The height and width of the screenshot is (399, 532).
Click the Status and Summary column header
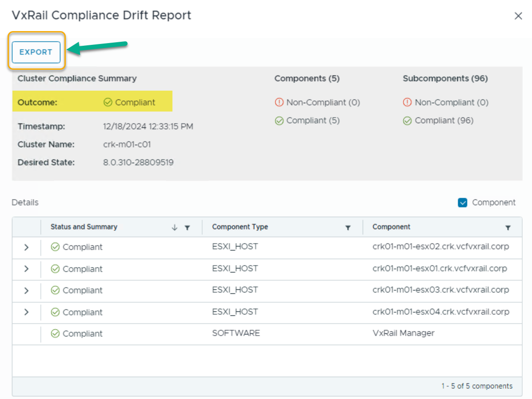pos(84,227)
